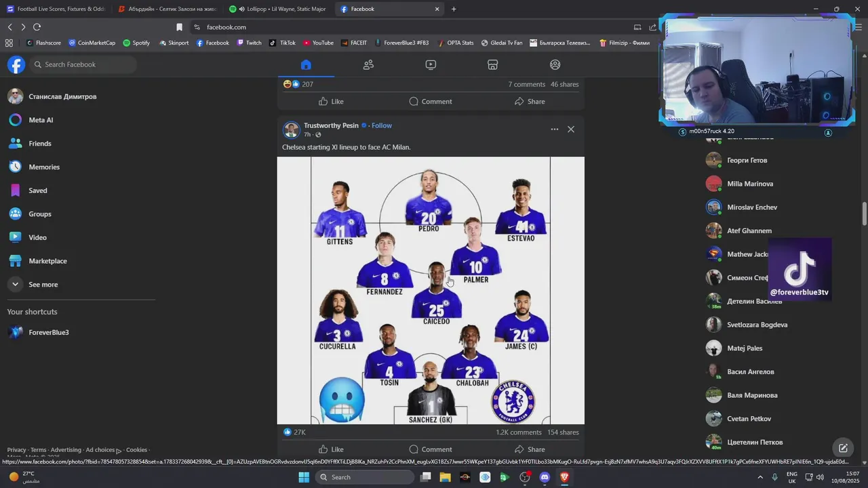Open Flashscore bookmark
This screenshot has width=868, height=488.
(x=43, y=43)
